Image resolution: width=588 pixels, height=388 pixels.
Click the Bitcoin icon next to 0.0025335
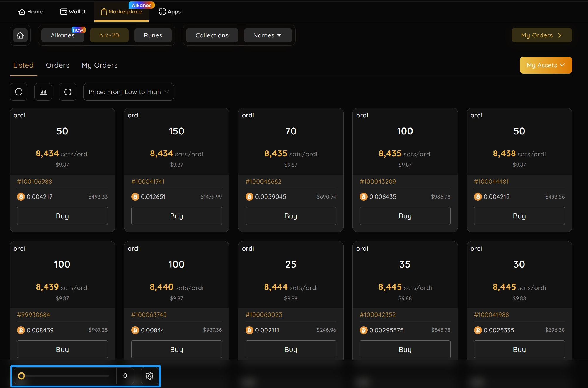click(478, 330)
